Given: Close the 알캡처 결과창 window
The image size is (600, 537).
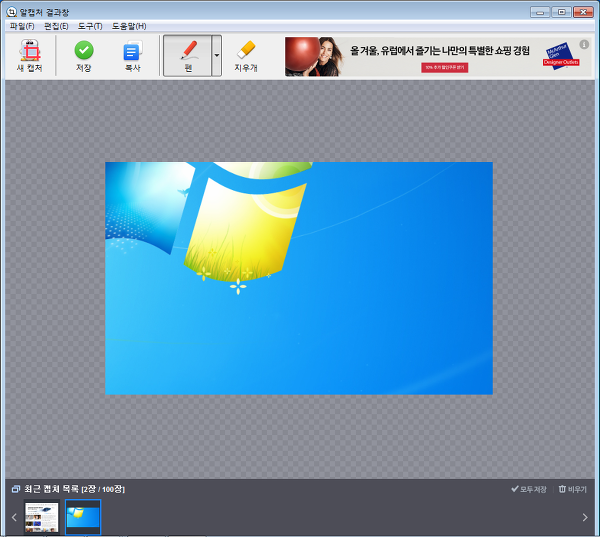Looking at the screenshot, I should click(x=583, y=12).
